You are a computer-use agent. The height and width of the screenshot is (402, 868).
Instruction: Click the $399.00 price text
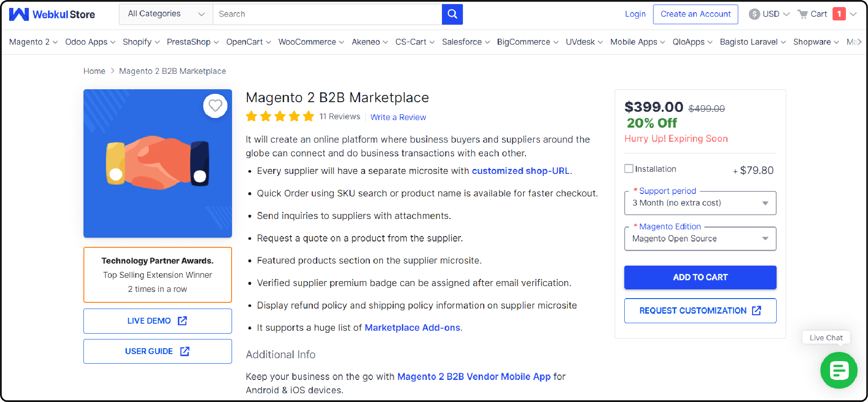click(x=654, y=107)
